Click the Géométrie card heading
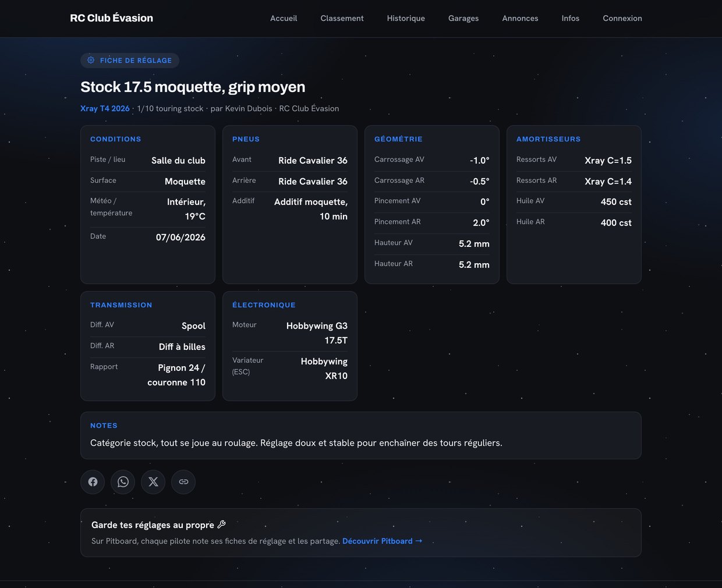Screen dimensions: 722x588 pos(398,139)
